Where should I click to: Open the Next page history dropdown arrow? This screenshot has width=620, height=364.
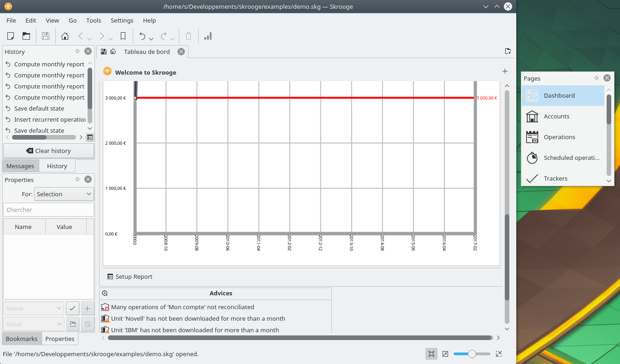[111, 39]
